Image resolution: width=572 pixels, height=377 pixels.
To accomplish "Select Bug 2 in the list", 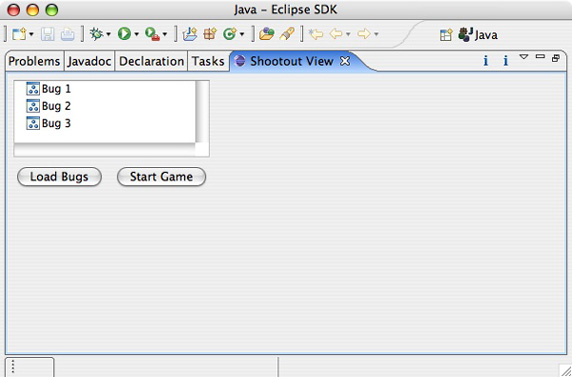I will click(x=105, y=106).
